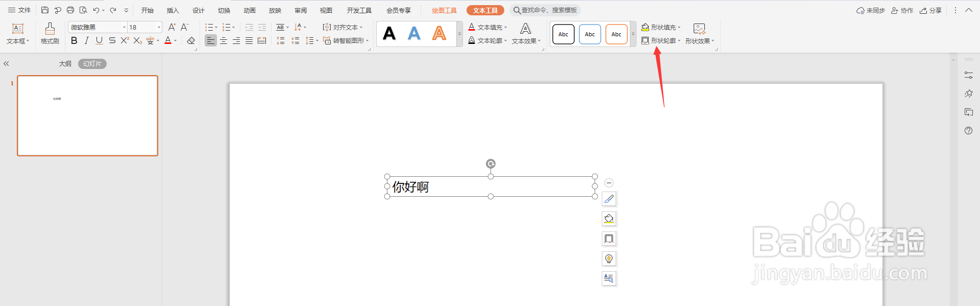Viewport: 980px width, 306px height.
Task: Open the Start (开始) tab
Action: 148,10
